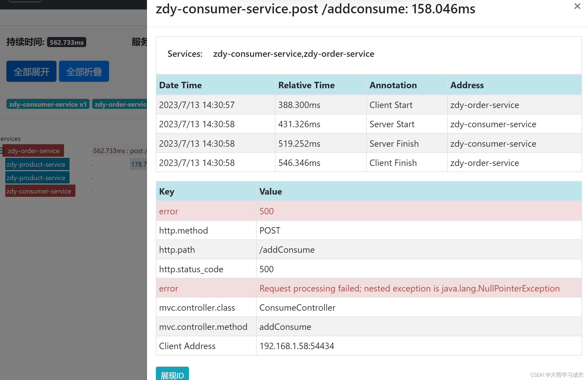The image size is (588, 380).
Task: Click the Client Address value 192.168.1.58:54434
Action: (x=296, y=346)
